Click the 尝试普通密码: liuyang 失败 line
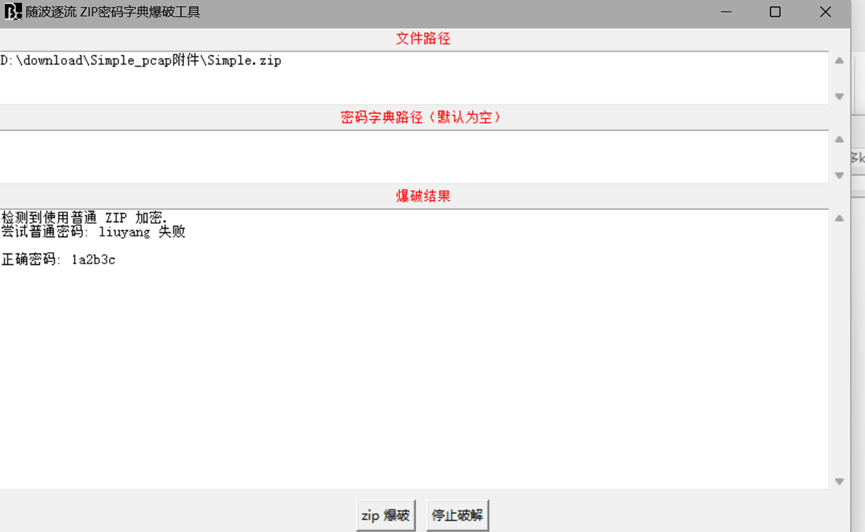Image resolution: width=865 pixels, height=532 pixels. pos(93,232)
